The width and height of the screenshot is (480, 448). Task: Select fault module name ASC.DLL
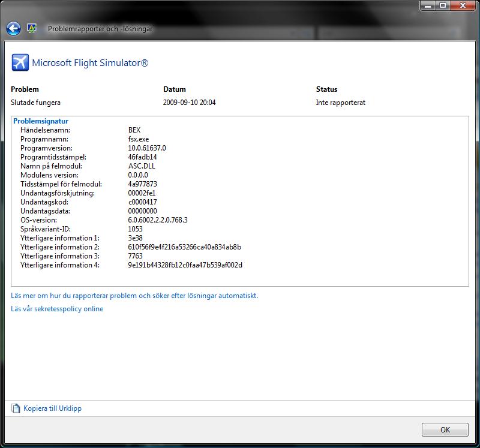click(142, 166)
